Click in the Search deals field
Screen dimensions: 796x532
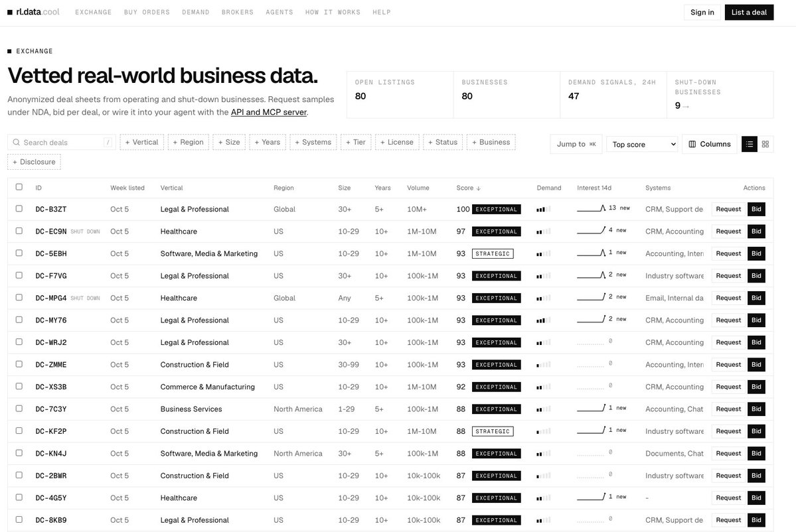click(x=62, y=143)
